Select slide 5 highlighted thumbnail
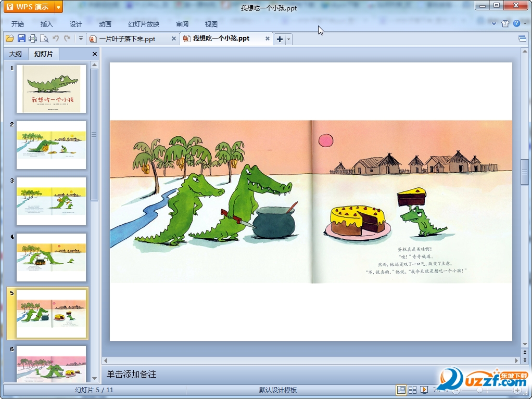This screenshot has width=532, height=399. click(x=51, y=314)
